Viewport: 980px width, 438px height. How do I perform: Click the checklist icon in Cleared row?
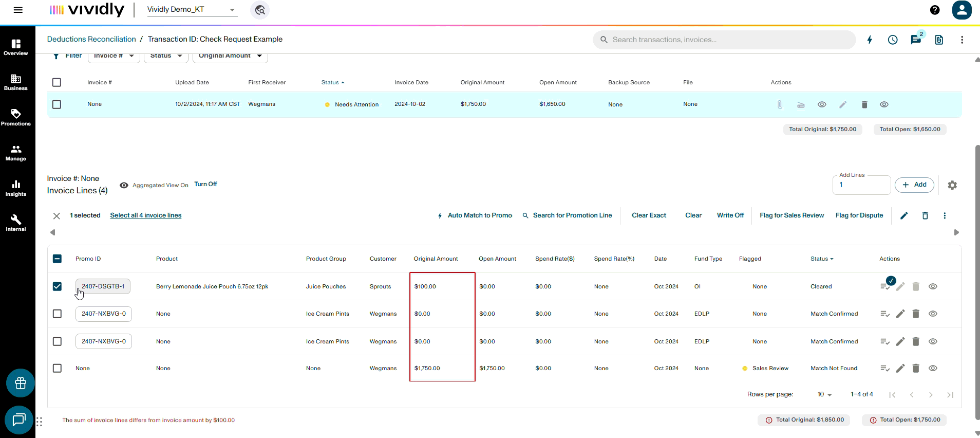pos(885,286)
